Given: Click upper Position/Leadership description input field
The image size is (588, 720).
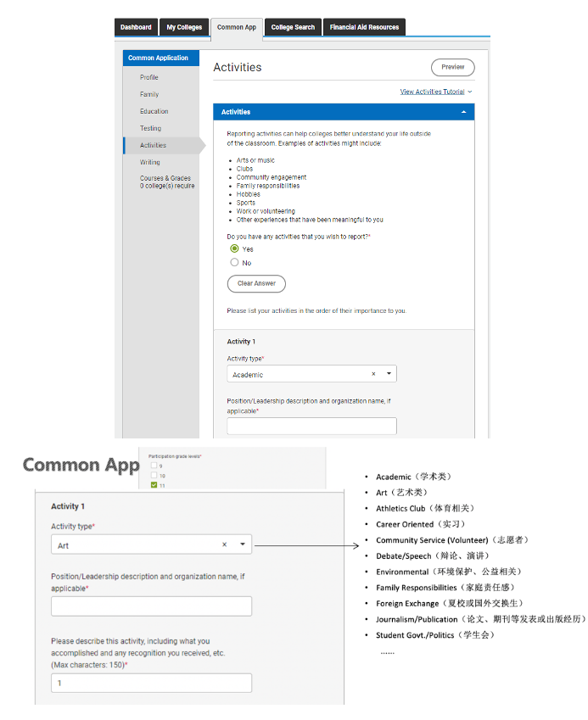Looking at the screenshot, I should tap(311, 426).
